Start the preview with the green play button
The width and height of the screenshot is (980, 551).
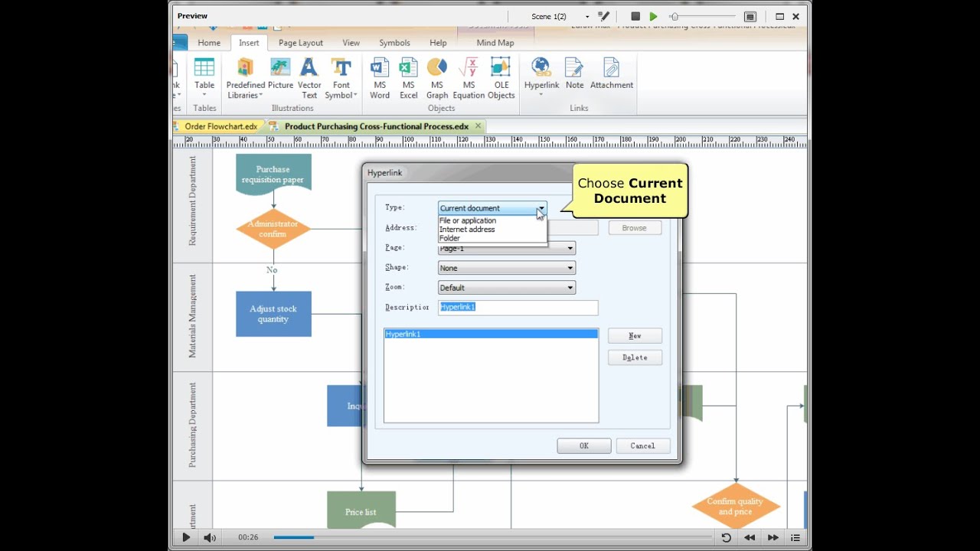pos(653,16)
